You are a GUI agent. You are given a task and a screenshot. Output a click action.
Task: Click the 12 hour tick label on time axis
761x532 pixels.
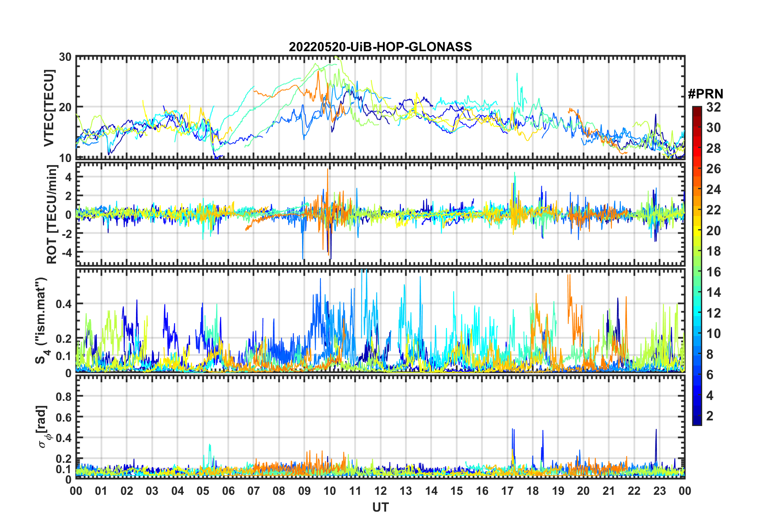click(380, 491)
